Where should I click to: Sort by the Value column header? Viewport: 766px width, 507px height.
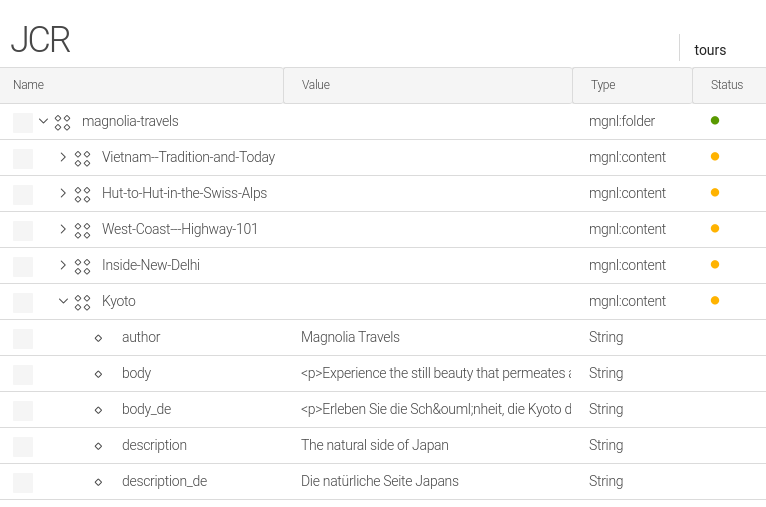pos(427,85)
